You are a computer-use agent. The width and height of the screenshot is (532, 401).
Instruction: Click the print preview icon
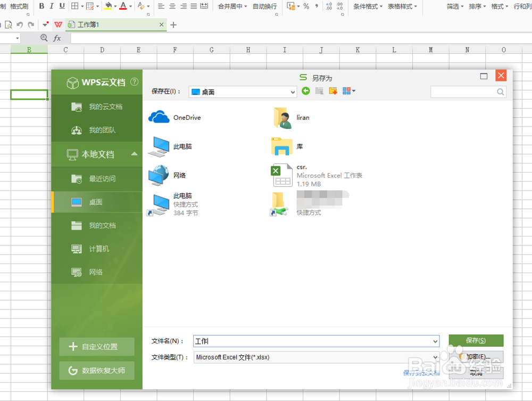(x=9, y=24)
